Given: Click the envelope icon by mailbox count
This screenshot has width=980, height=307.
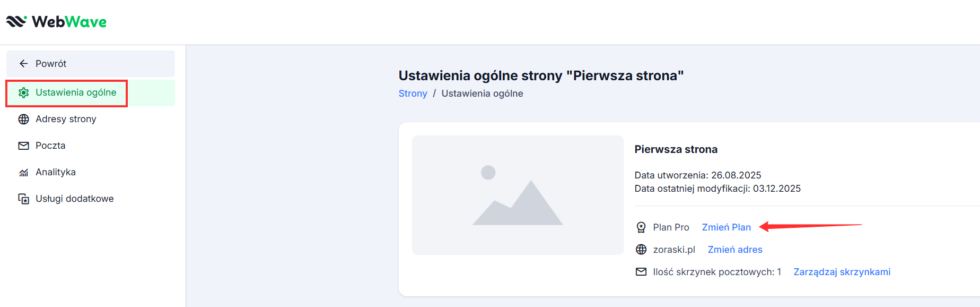Looking at the screenshot, I should pos(641,272).
